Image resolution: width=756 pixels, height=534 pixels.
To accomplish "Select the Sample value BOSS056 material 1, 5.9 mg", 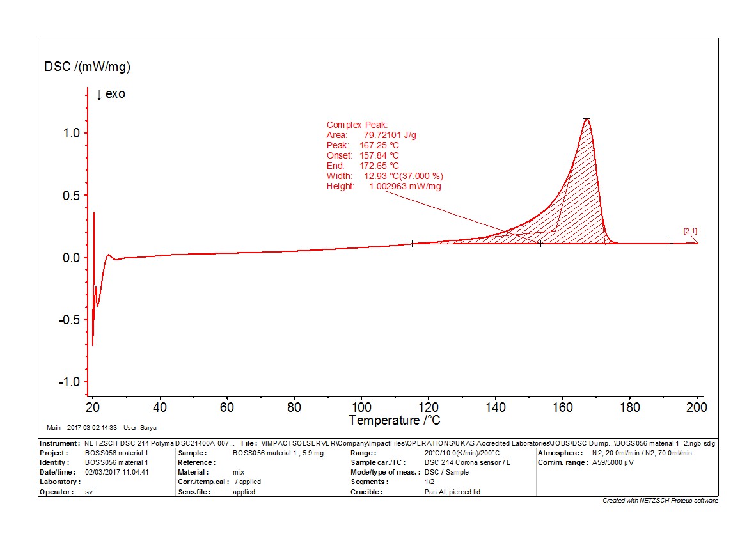I will (x=278, y=453).
